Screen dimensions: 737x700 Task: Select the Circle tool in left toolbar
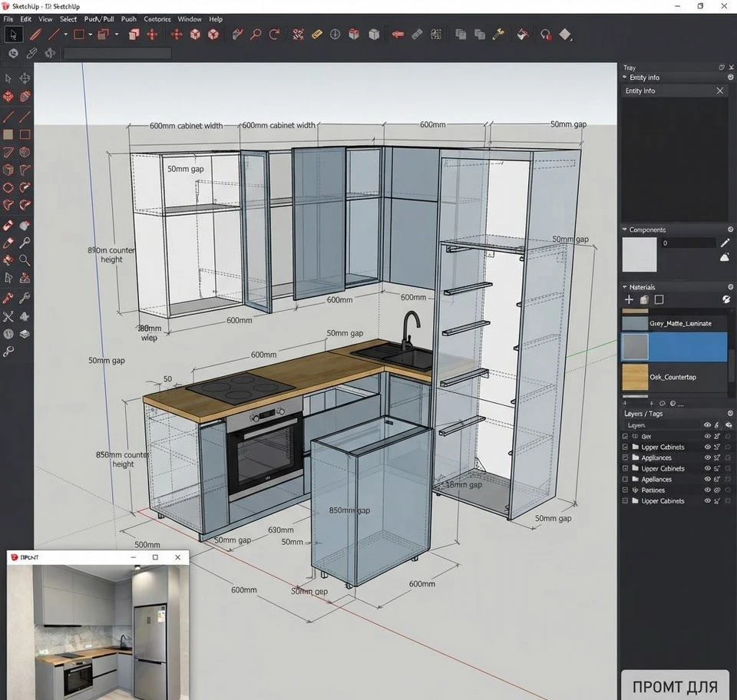point(8,188)
